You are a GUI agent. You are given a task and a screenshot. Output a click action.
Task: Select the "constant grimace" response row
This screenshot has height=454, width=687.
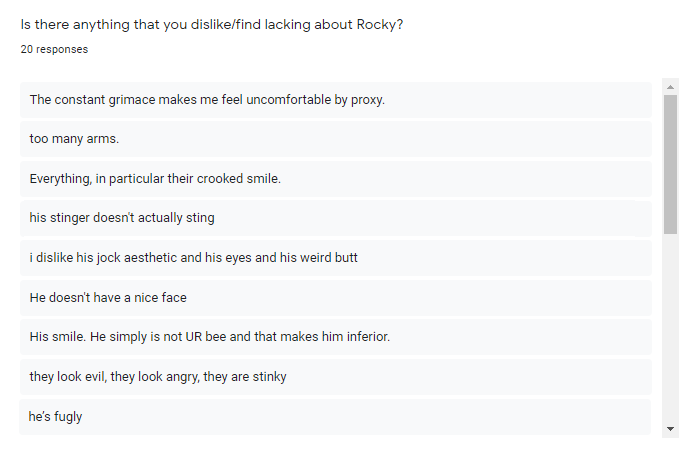click(x=335, y=100)
